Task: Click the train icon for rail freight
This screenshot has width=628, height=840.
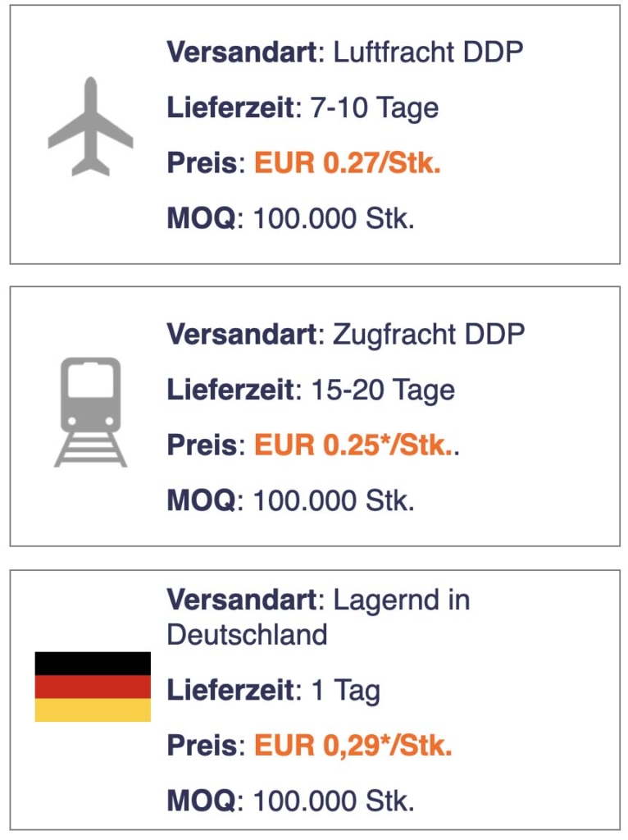Action: click(90, 412)
